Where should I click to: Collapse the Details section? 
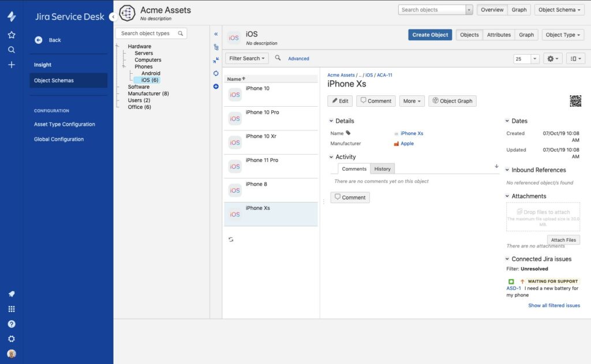(331, 121)
